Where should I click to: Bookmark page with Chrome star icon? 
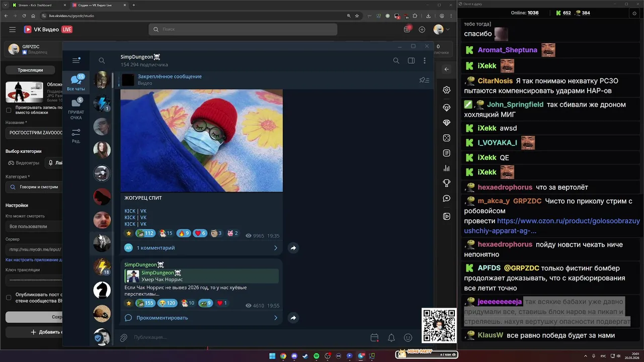click(x=357, y=16)
